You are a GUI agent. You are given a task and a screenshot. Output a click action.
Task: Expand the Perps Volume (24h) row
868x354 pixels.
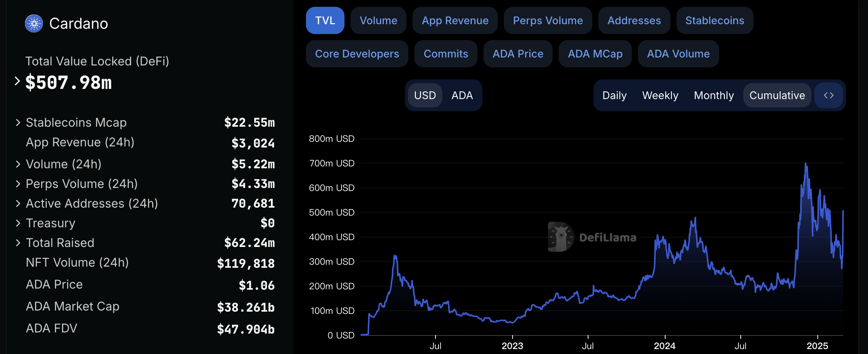[18, 184]
